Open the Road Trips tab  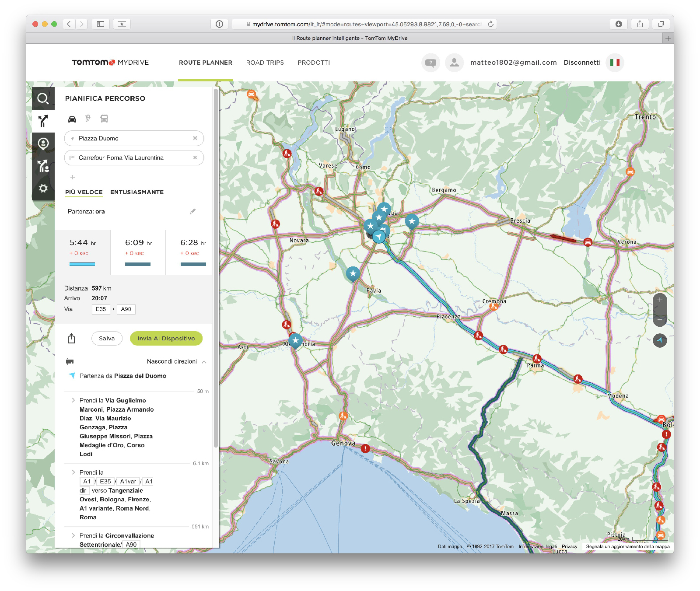265,63
